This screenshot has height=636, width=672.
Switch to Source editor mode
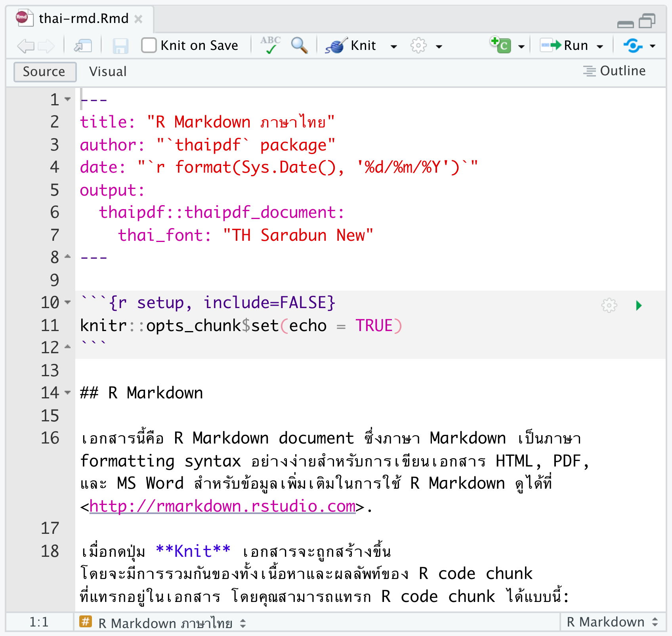pyautogui.click(x=44, y=72)
